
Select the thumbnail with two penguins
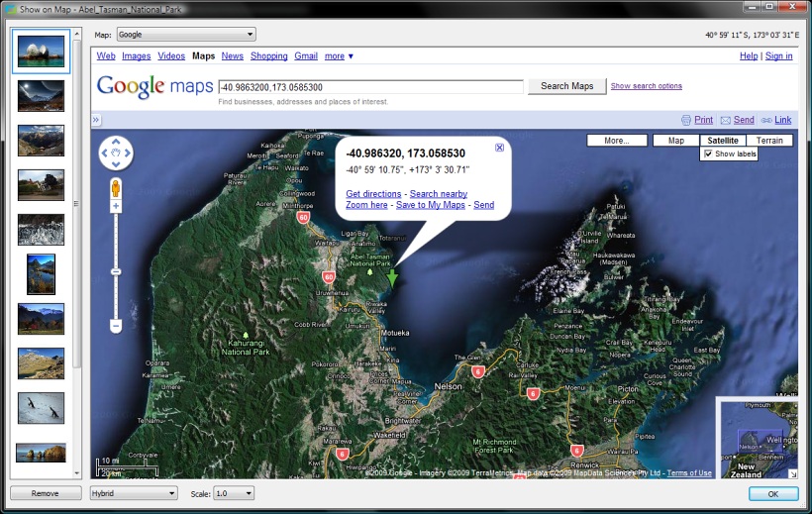point(41,408)
